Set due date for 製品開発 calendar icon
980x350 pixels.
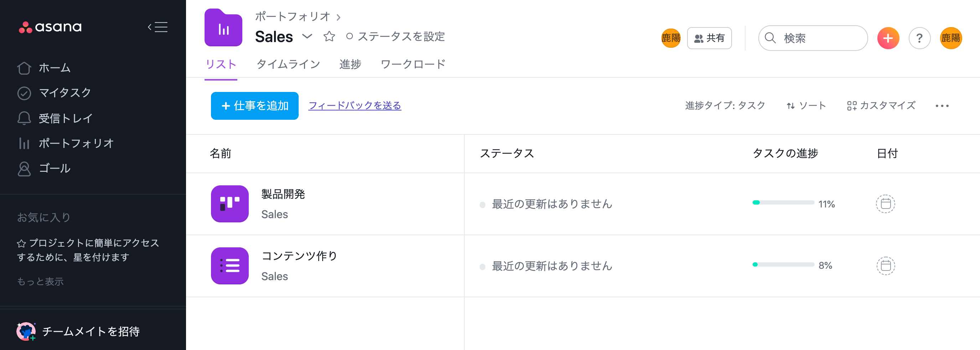tap(885, 204)
